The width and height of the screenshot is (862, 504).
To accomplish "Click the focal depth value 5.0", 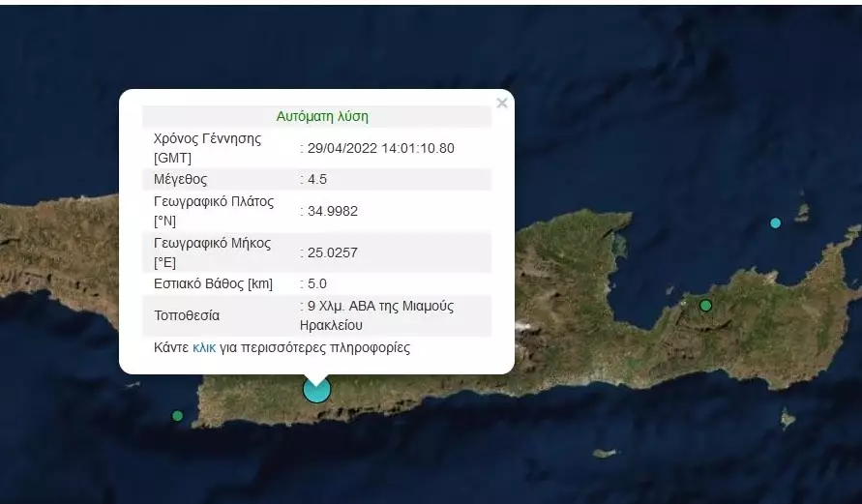I will point(316,284).
